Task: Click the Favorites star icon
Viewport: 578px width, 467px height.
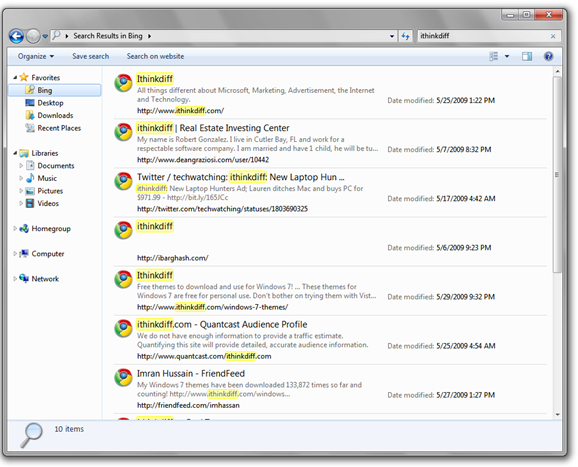Action: tap(24, 77)
